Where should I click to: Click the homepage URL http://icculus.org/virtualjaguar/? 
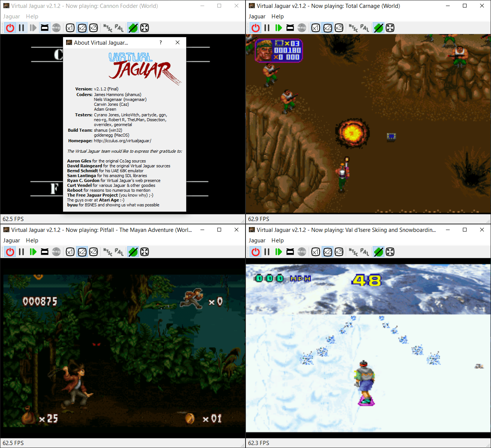point(122,141)
